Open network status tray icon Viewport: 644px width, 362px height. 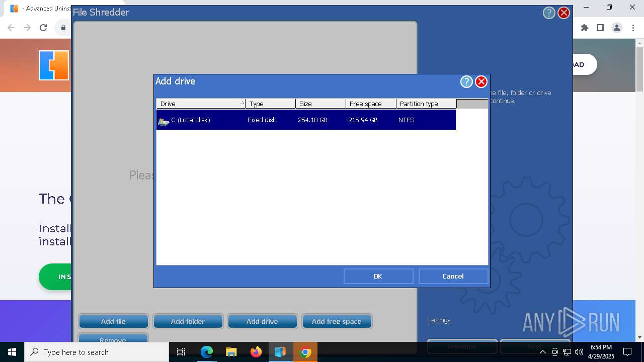567,352
